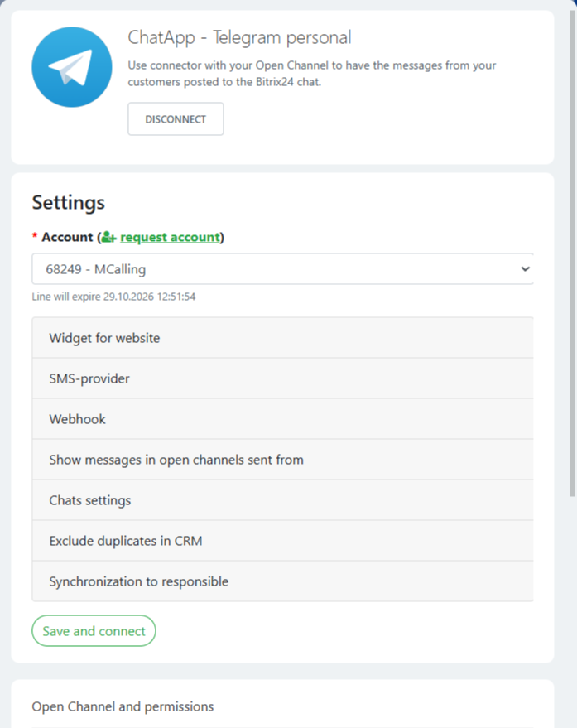577x728 pixels.
Task: Click the Open Channel and permissions heading
Action: 123,706
